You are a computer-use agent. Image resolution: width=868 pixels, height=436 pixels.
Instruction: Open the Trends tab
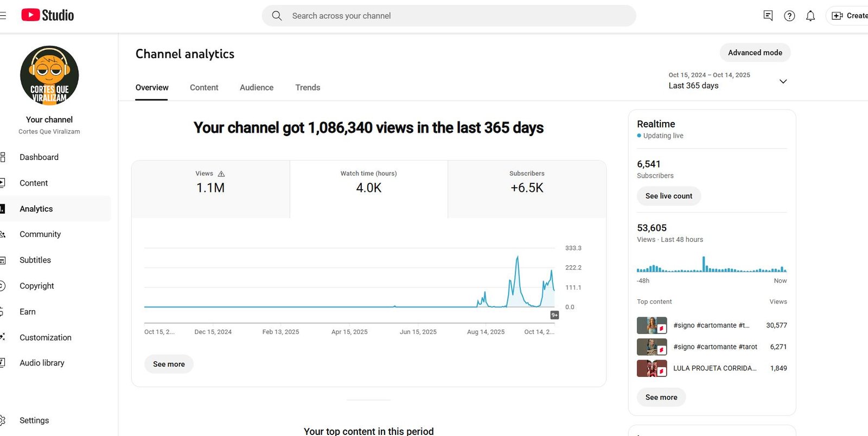pos(308,87)
